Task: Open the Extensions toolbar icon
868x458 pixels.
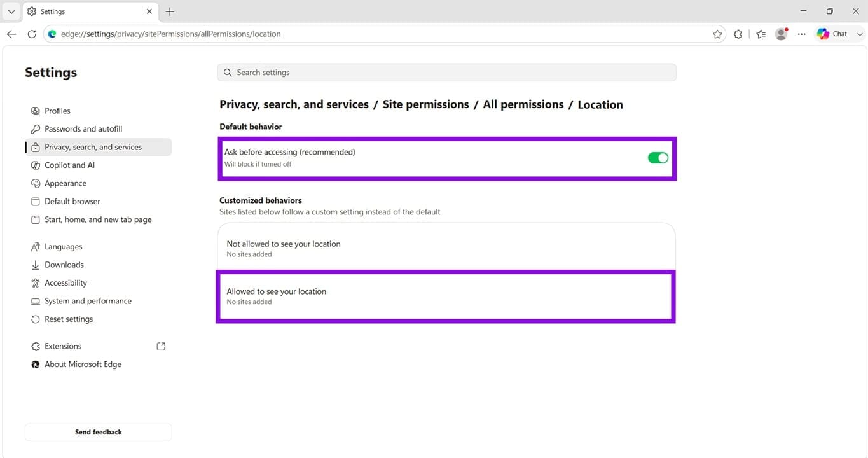Action: point(738,34)
